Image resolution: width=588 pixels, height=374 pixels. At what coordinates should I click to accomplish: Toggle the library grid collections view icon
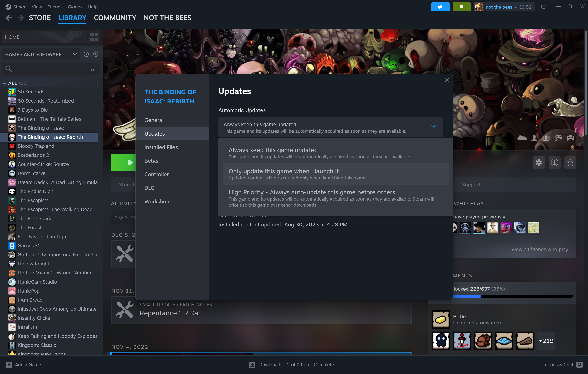pyautogui.click(x=94, y=37)
